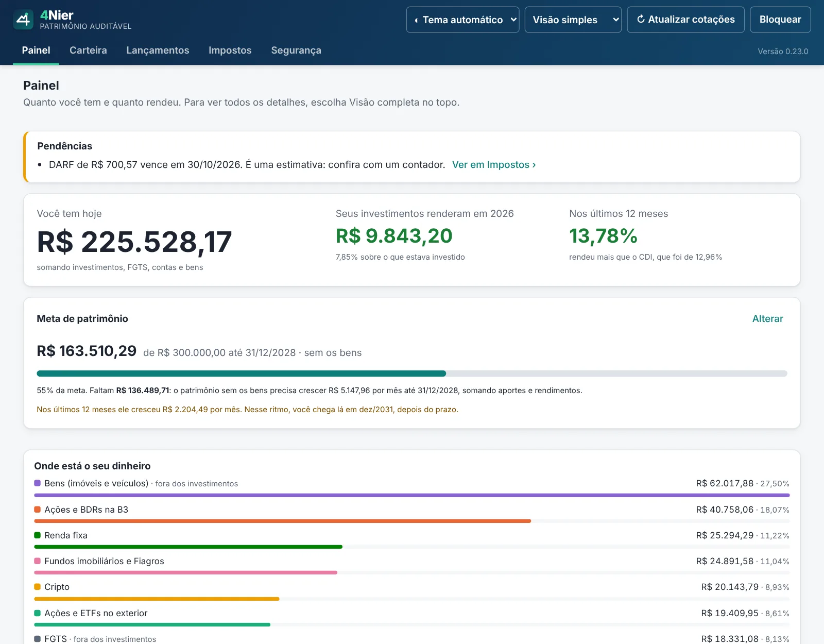This screenshot has width=824, height=644.
Task: Click the refresh icon in Atualizar cotações
Action: click(641, 19)
